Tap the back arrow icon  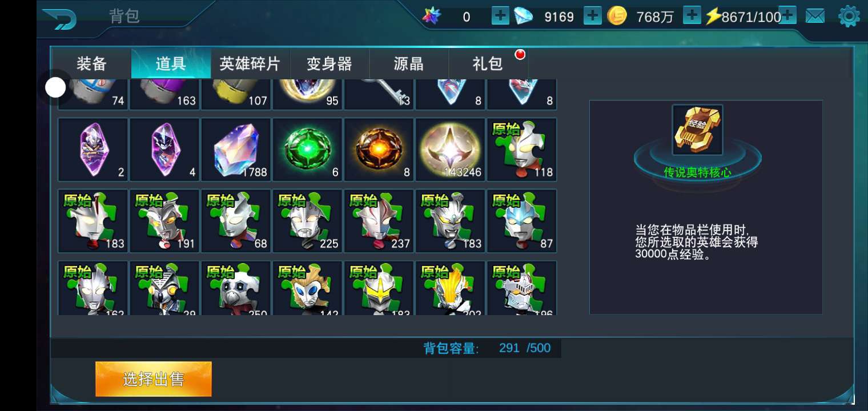(x=59, y=19)
